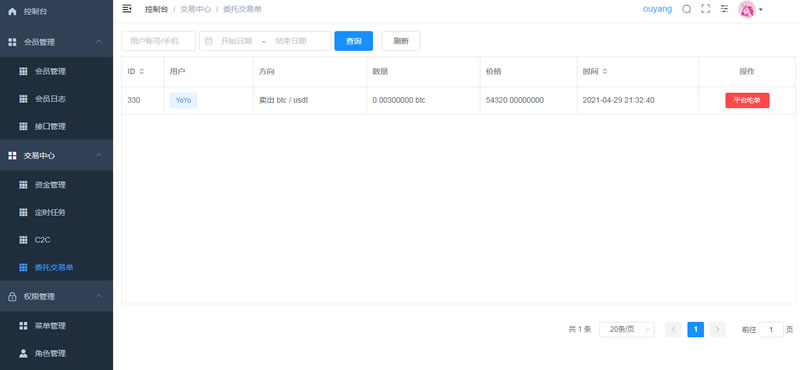Click the previous page arrow
Screen dimensions: 800x370
click(673, 330)
